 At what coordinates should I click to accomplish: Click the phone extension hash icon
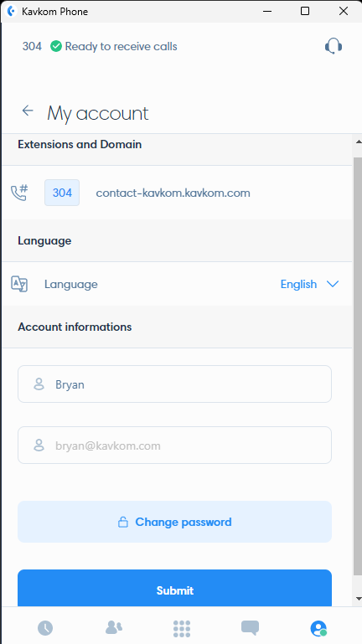(19, 193)
